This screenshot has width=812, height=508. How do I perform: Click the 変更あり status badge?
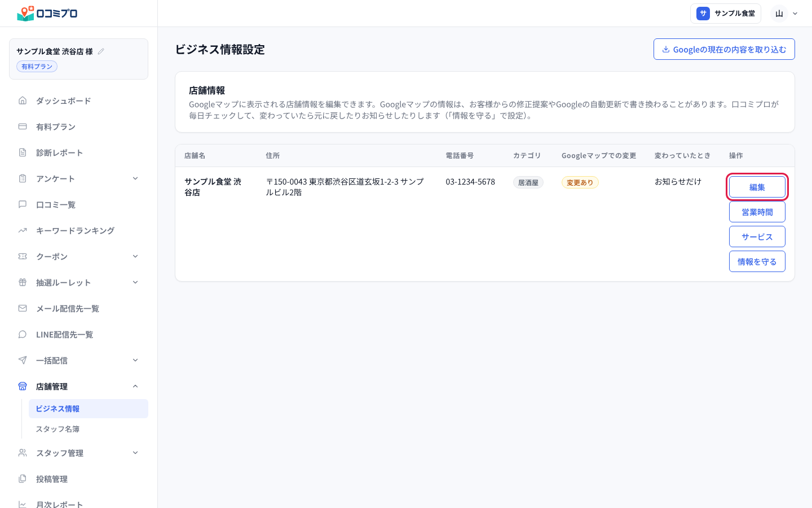(x=580, y=182)
